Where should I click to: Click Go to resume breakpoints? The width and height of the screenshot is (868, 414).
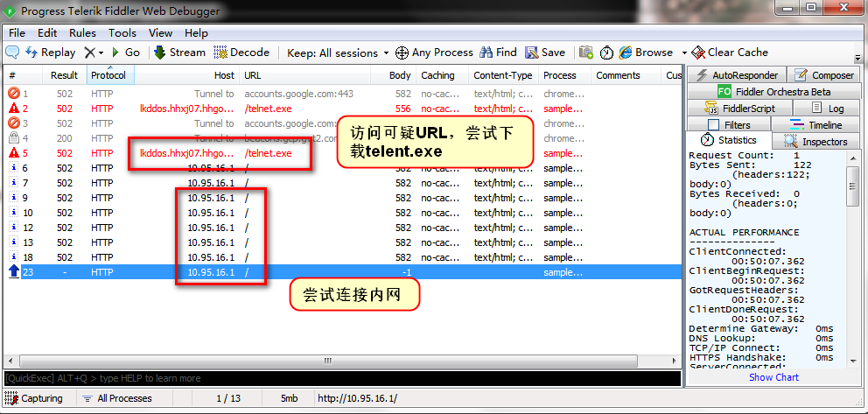click(126, 53)
